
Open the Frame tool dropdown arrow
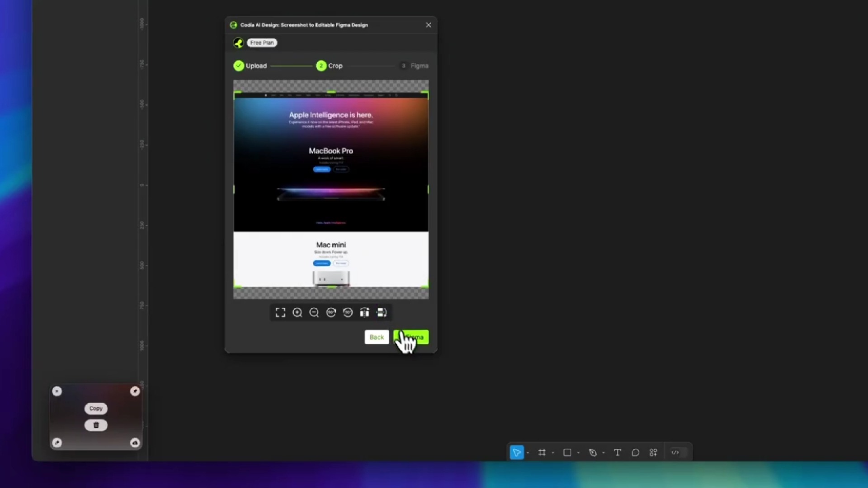click(553, 453)
